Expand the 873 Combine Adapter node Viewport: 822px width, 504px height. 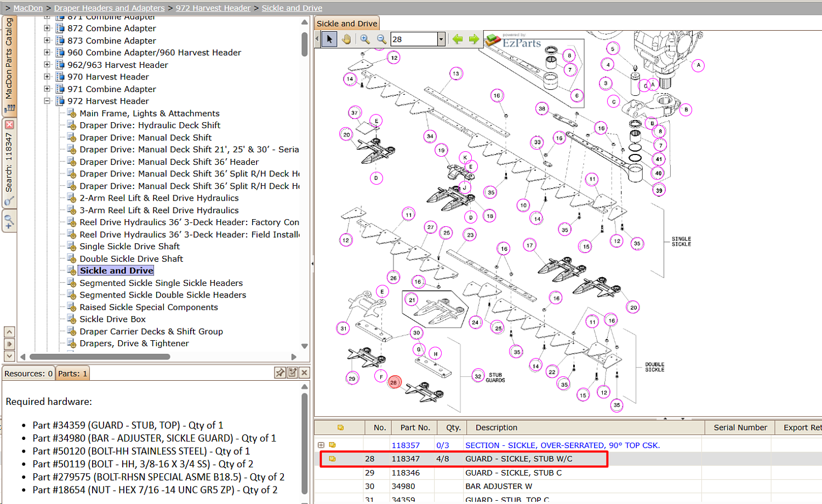[x=47, y=41]
